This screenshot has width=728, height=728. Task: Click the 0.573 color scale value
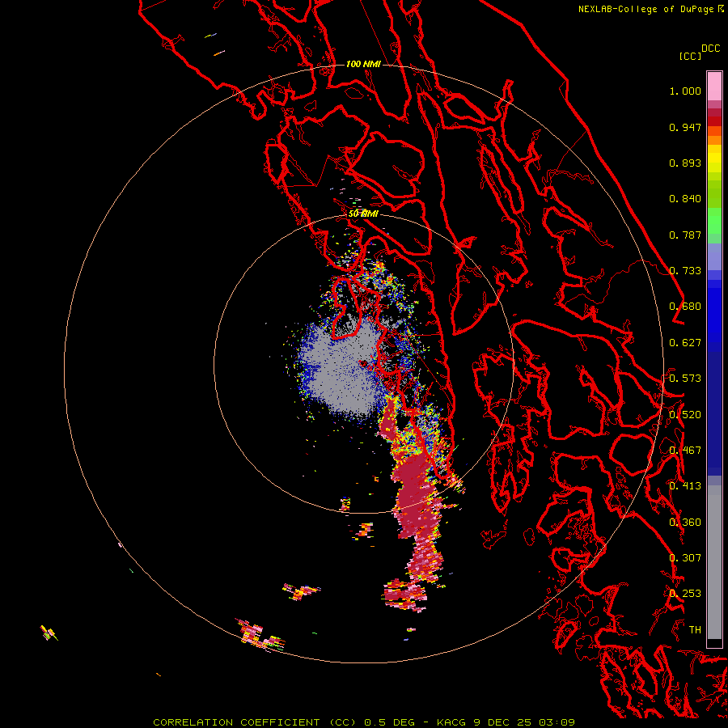point(685,379)
